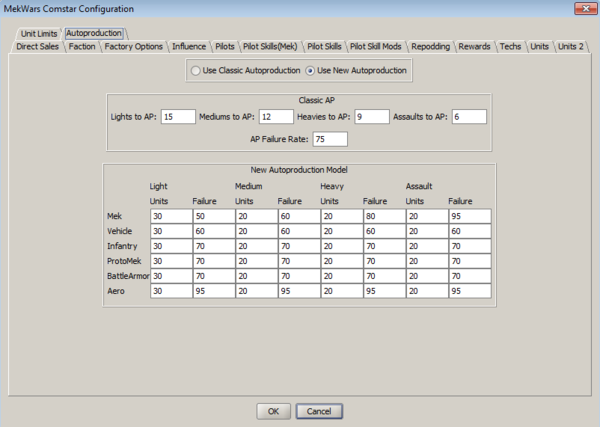Switch to the Direct Sales tab
This screenshot has width=600, height=427.
point(38,46)
